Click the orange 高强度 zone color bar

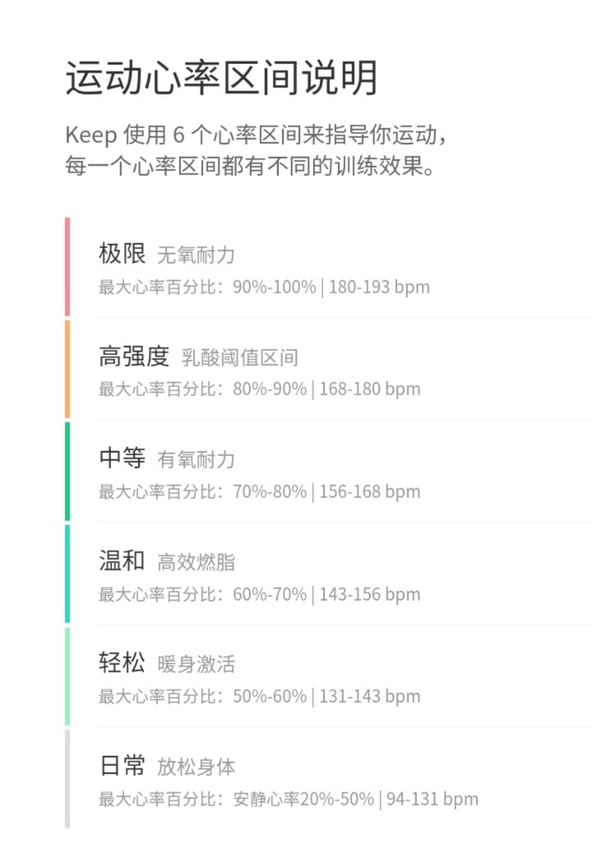pyautogui.click(x=67, y=369)
